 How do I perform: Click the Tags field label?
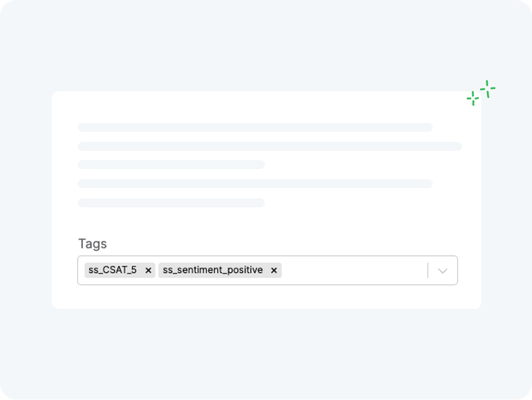92,243
